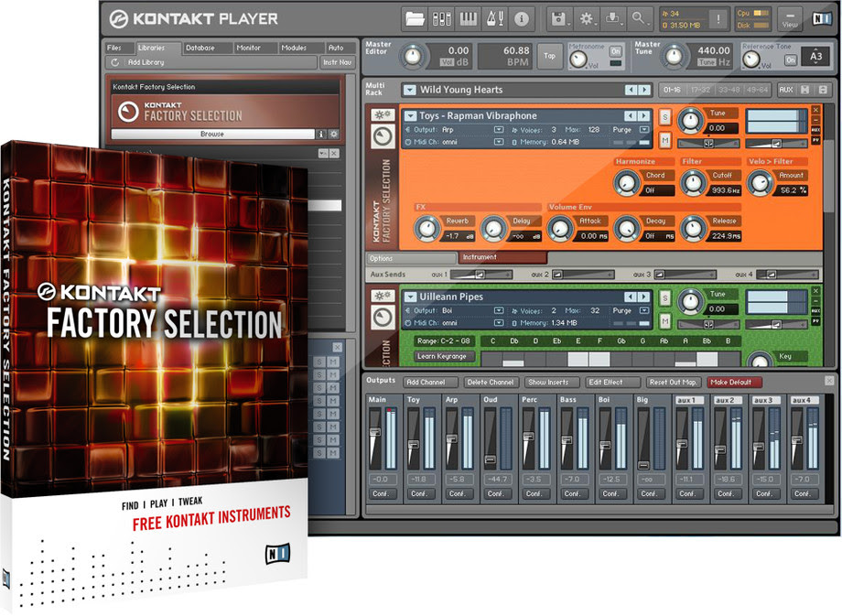Open the info icon in the top toolbar
This screenshot has height=616, width=842.
tap(520, 17)
